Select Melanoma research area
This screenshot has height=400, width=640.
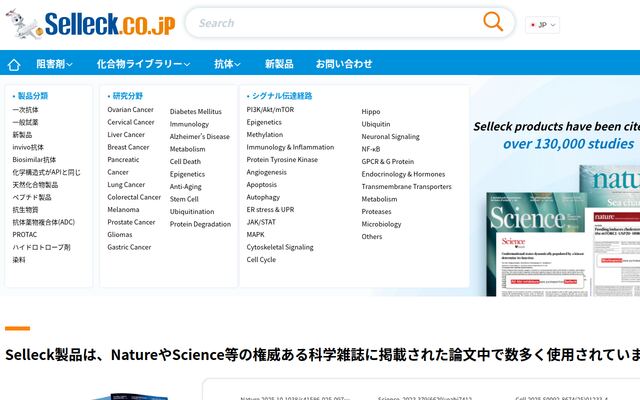point(123,210)
